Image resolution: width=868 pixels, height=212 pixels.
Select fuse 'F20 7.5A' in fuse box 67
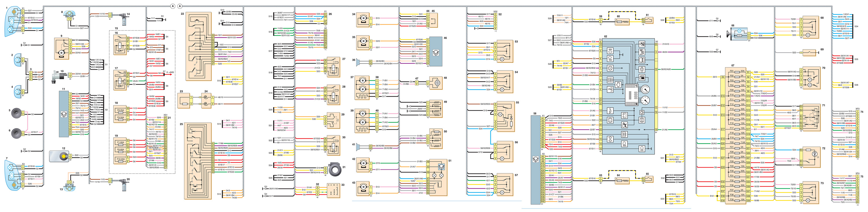point(737,142)
